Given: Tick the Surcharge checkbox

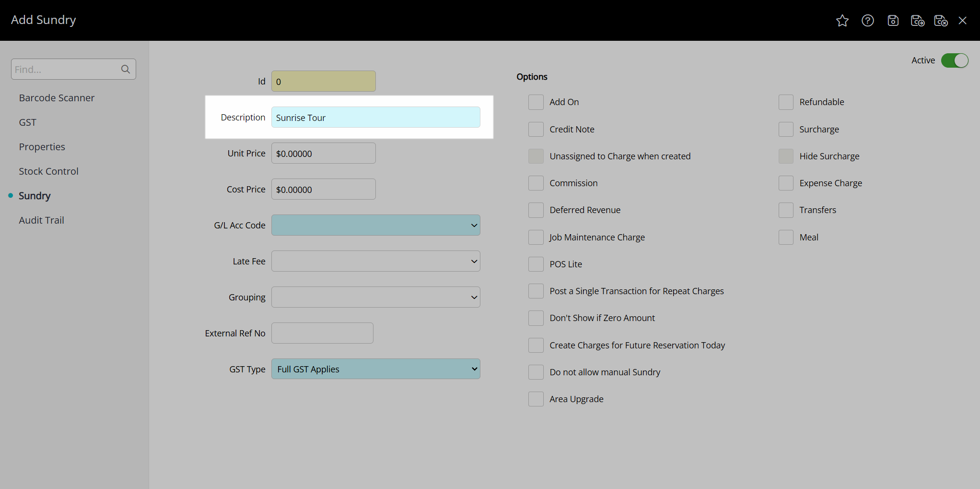Looking at the screenshot, I should (x=786, y=129).
